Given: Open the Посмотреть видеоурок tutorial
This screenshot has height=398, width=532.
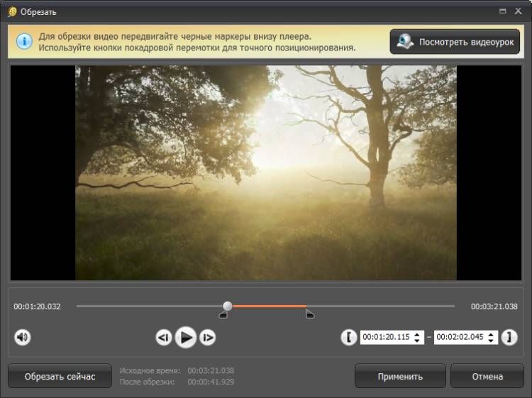Looking at the screenshot, I should pyautogui.click(x=455, y=42).
